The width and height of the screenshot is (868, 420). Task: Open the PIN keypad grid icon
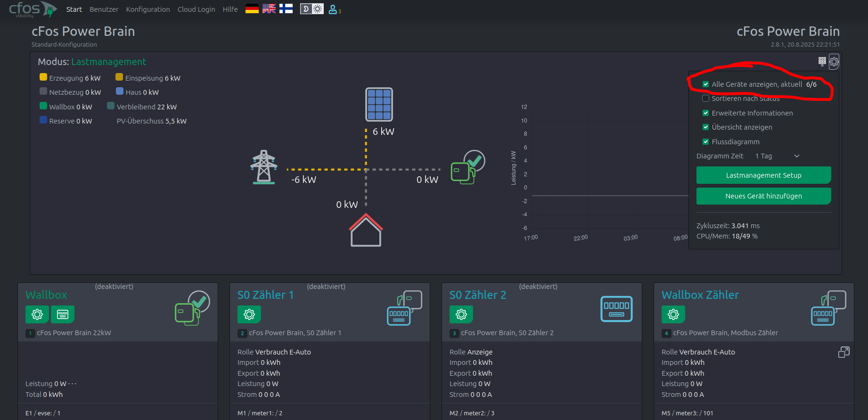822,61
